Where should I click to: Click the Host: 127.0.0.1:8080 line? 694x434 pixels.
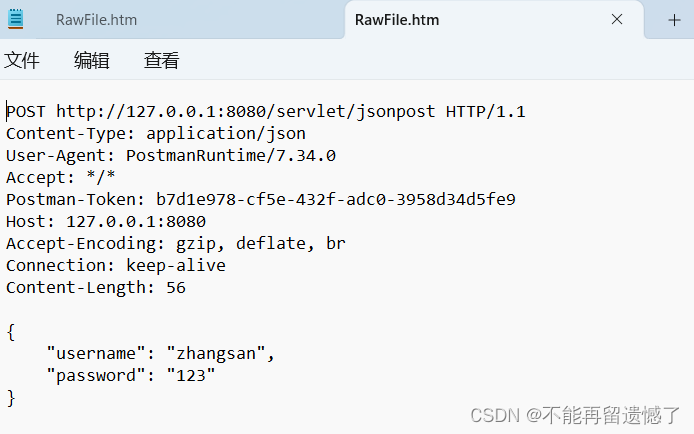click(106, 222)
